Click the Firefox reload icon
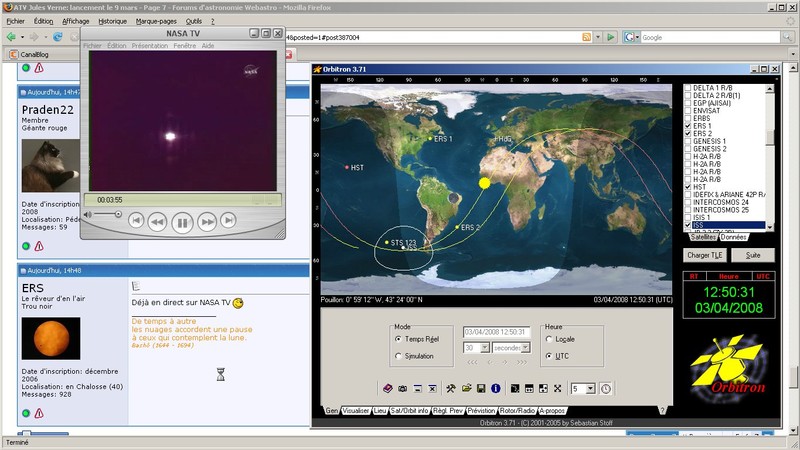 click(58, 37)
